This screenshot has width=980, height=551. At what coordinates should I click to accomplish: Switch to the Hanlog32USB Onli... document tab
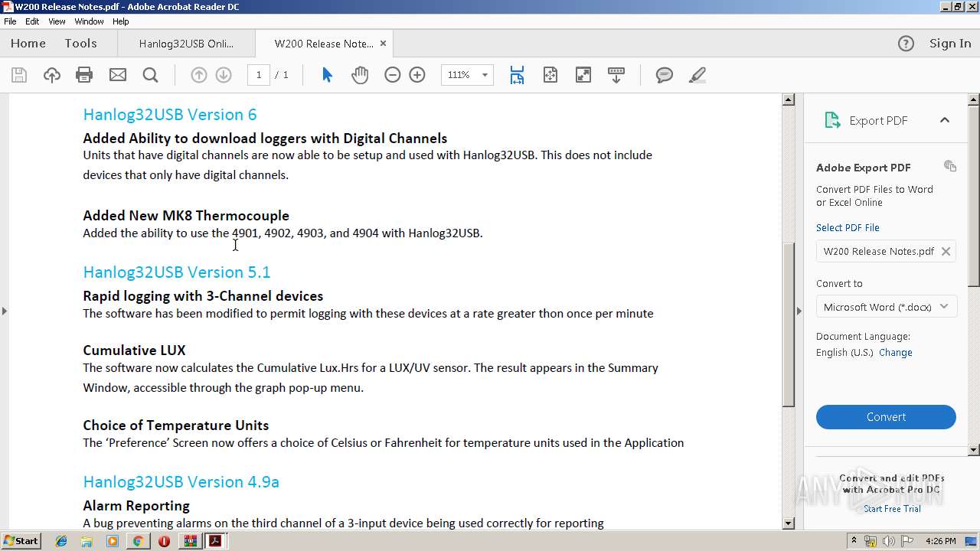pyautogui.click(x=186, y=44)
